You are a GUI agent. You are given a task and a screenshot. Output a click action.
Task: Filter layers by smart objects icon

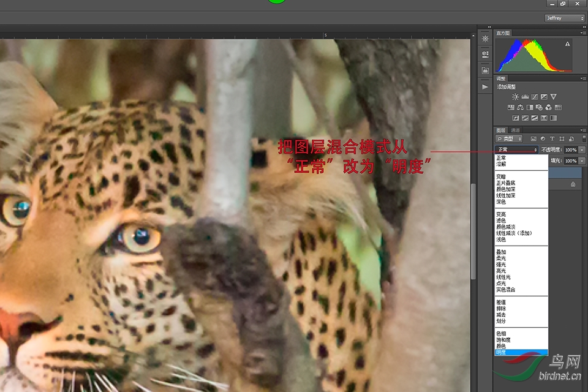(x=571, y=139)
